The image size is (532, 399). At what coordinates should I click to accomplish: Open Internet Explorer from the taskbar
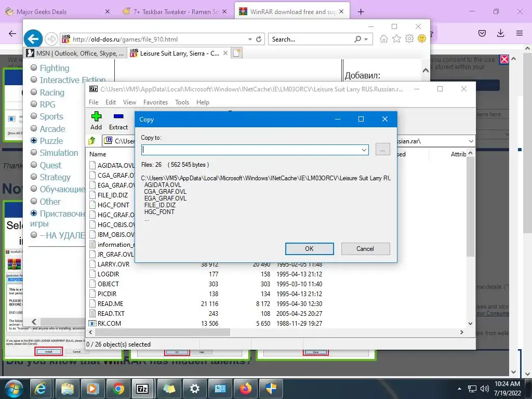(x=41, y=389)
